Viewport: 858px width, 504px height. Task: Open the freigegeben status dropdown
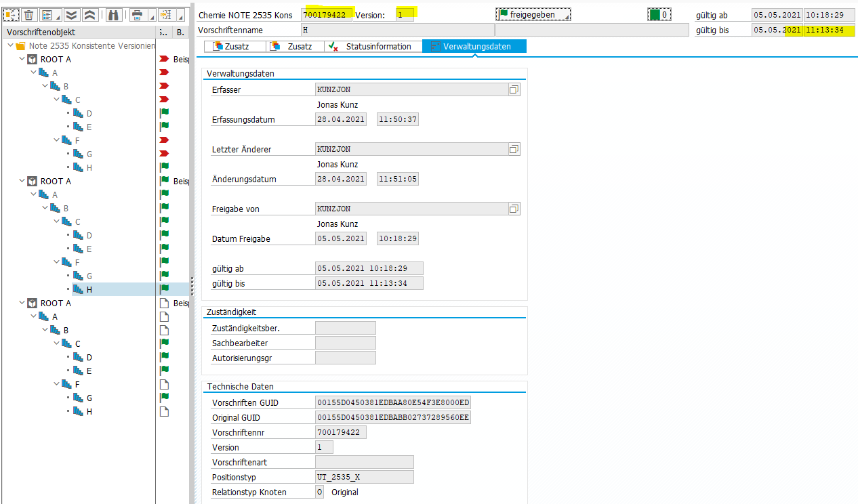coord(533,15)
